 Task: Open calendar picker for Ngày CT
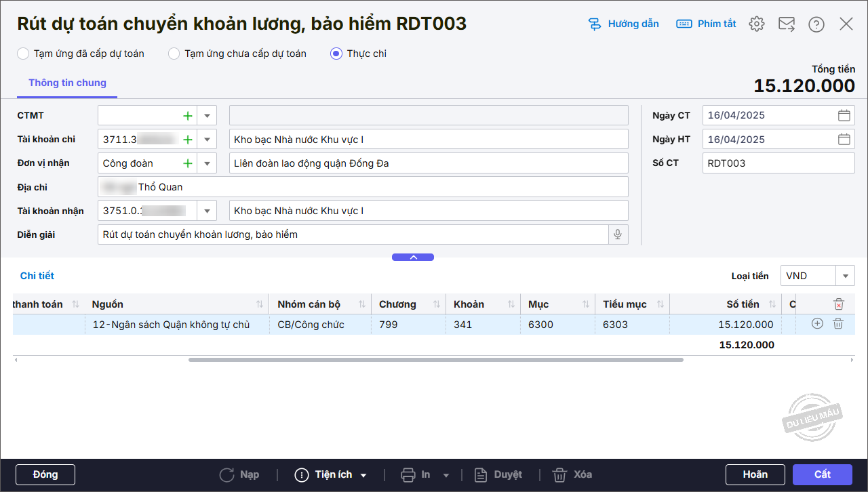tap(844, 115)
